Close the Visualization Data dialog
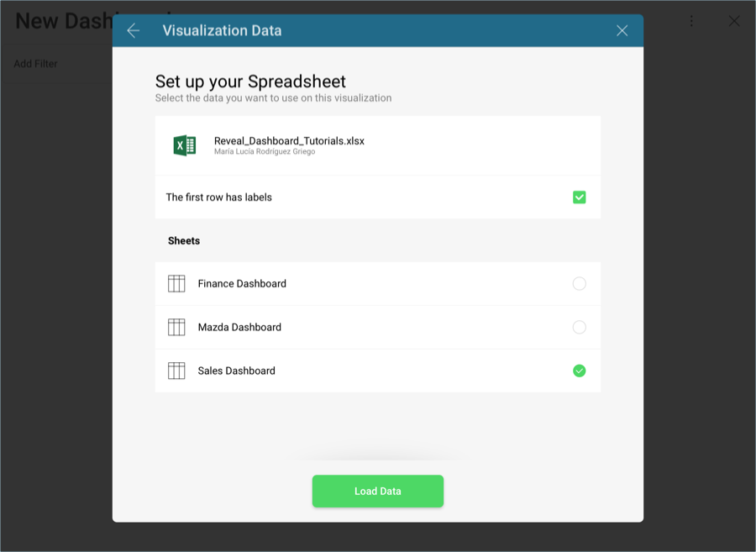 [622, 30]
